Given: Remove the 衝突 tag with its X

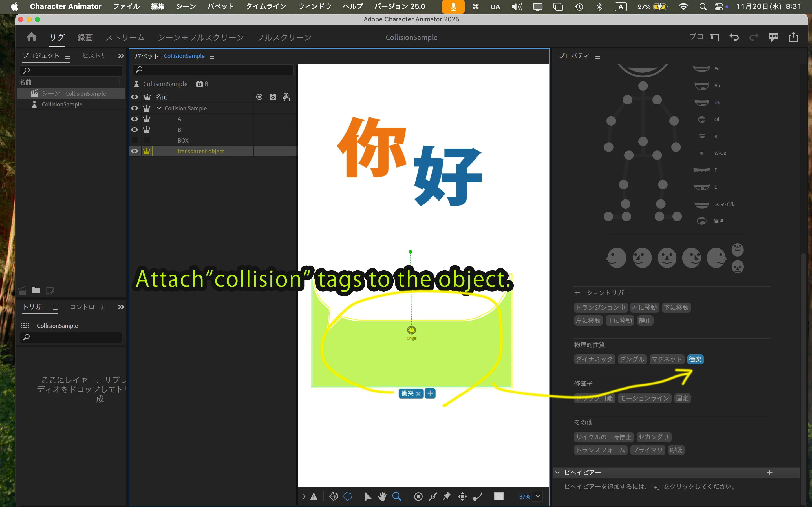Looking at the screenshot, I should (x=418, y=394).
